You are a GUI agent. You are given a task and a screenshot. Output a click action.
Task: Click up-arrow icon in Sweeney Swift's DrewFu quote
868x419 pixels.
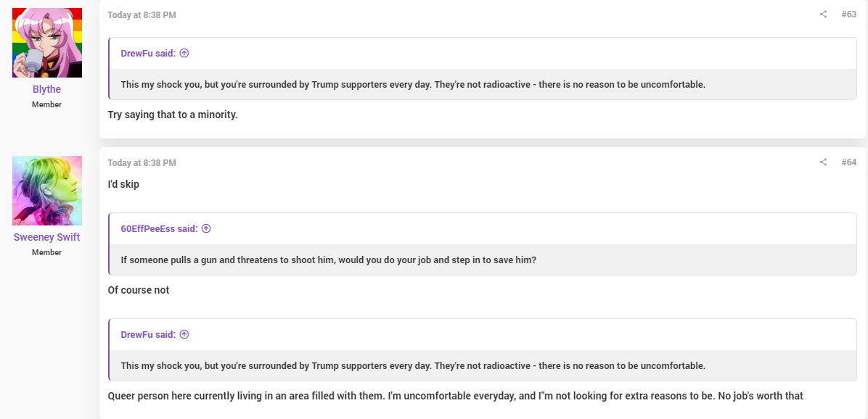pyautogui.click(x=184, y=334)
